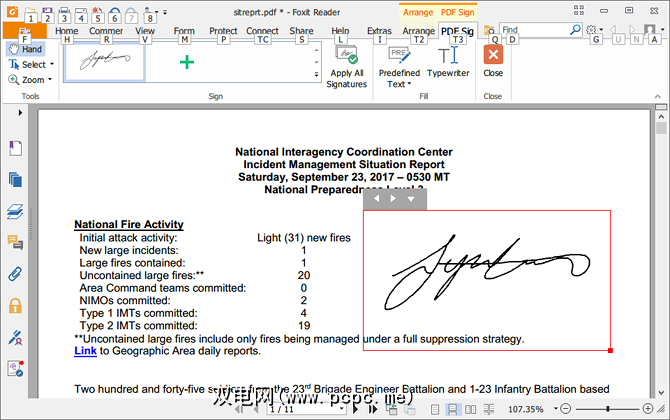Viewport: 670px width, 420px height.
Task: Click the zoom in plus button
Action: (648, 409)
